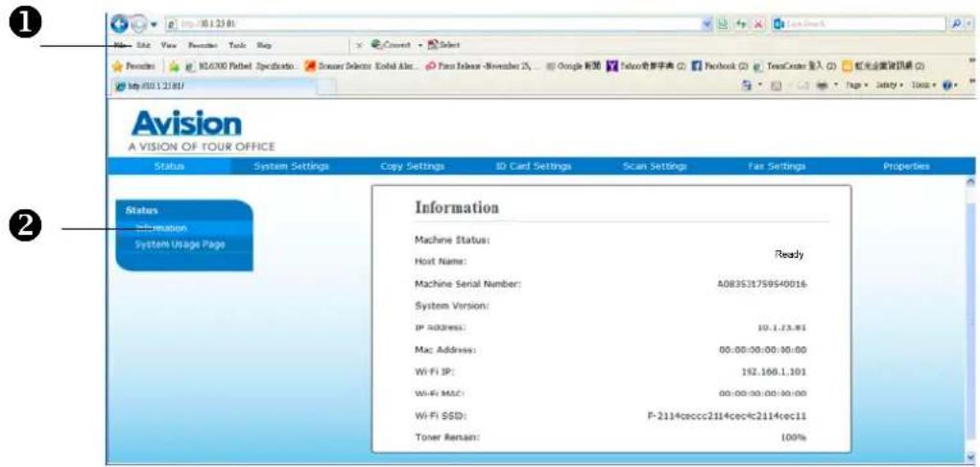Open the yellow folder favorite link
This screenshot has height=467, width=980.
pos(884,65)
